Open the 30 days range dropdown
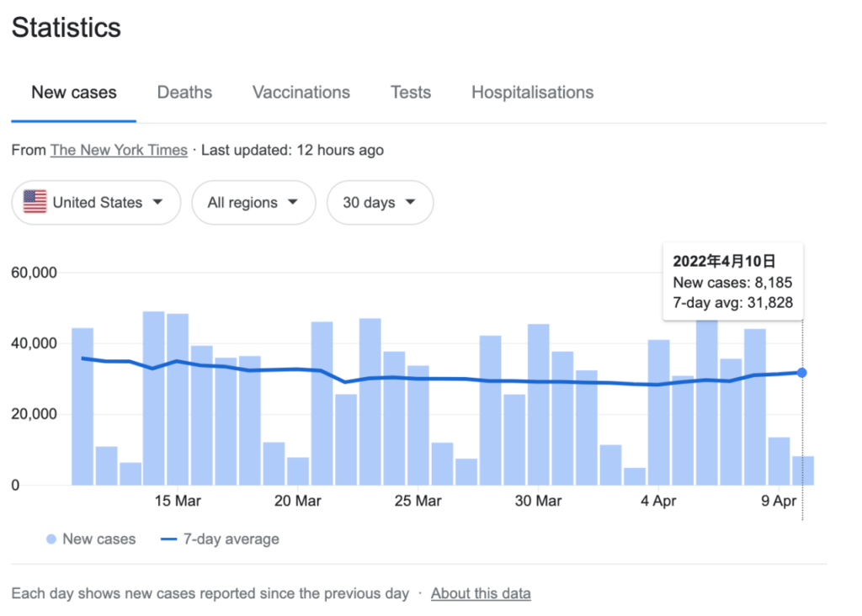Image resolution: width=862 pixels, height=616 pixels. [380, 203]
